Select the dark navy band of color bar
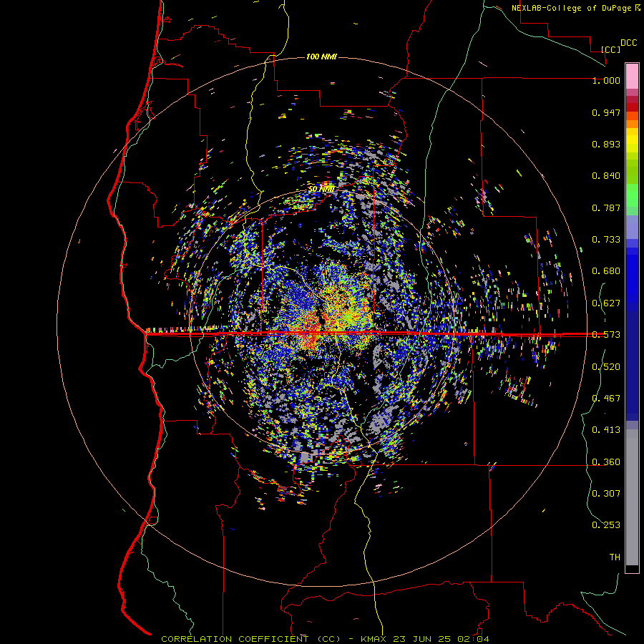Screen dimensions: 644x644 tap(632, 366)
